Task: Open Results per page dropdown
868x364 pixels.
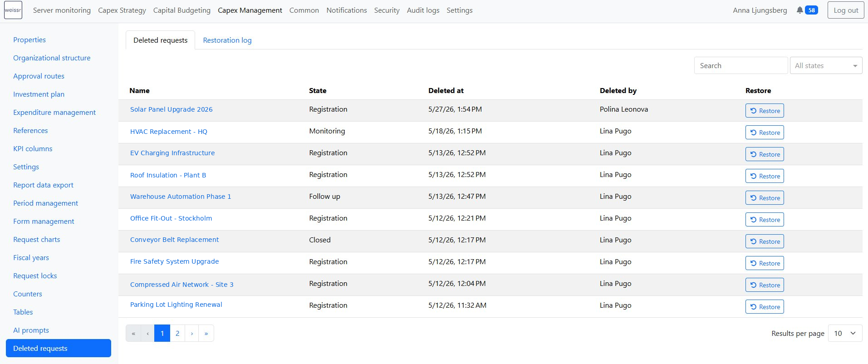Action: [845, 333]
